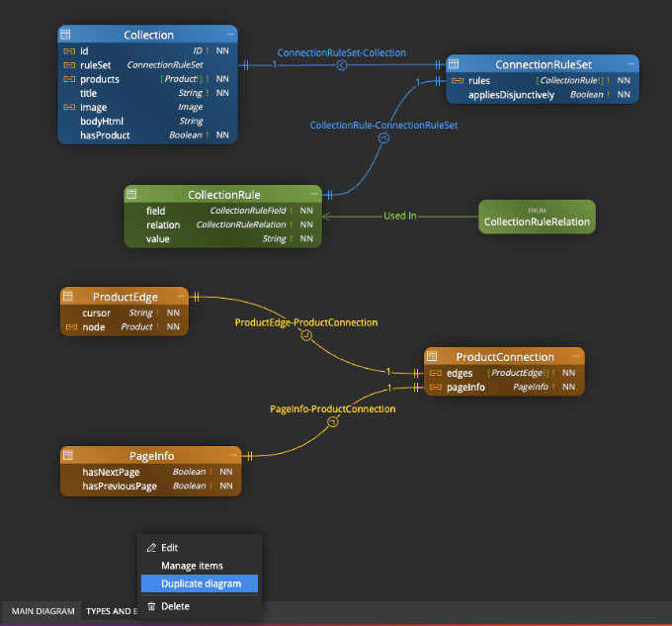The image size is (672, 626).
Task: Open the PageInfo three-dot menu
Action: pyautogui.click(x=233, y=455)
